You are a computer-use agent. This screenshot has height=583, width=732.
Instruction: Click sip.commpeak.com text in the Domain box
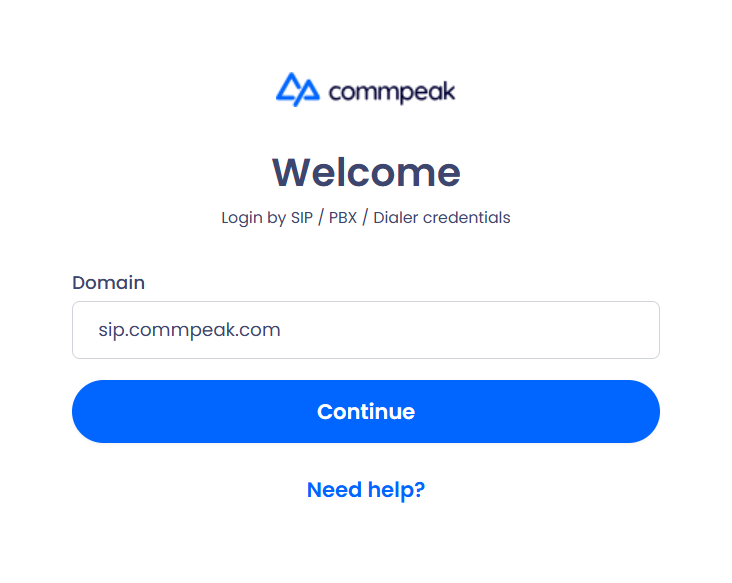pyautogui.click(x=189, y=330)
